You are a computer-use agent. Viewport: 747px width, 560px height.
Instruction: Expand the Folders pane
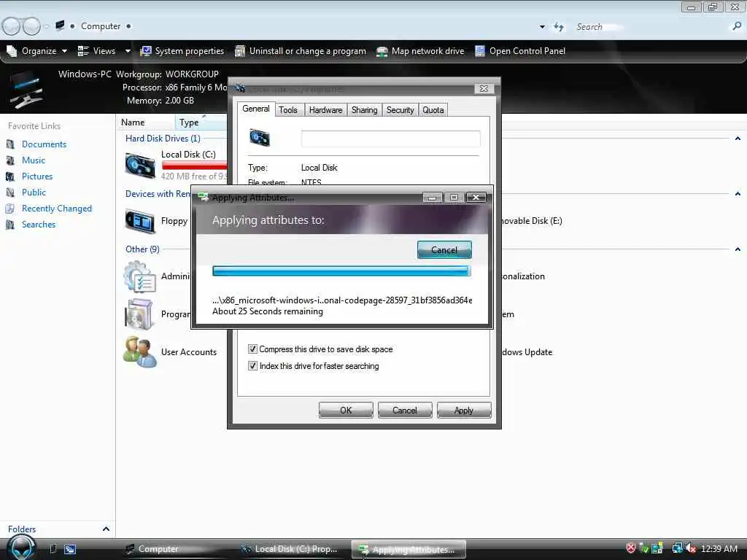[x=106, y=529]
